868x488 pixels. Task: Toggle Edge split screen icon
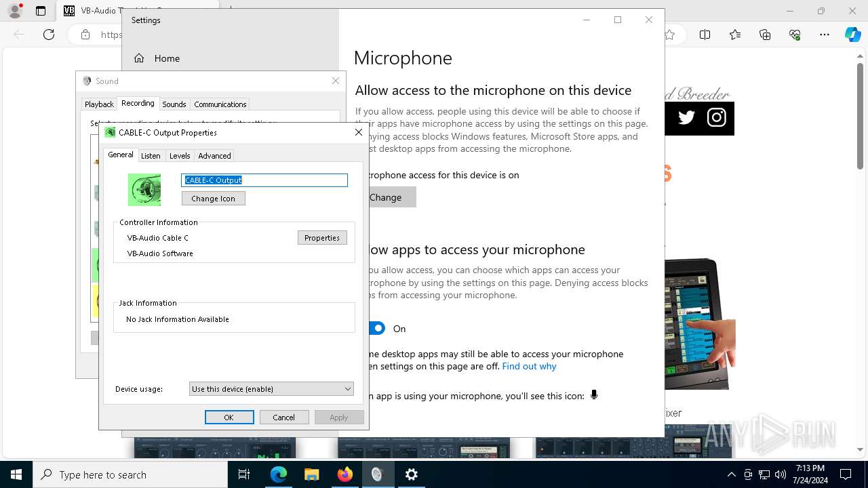705,35
